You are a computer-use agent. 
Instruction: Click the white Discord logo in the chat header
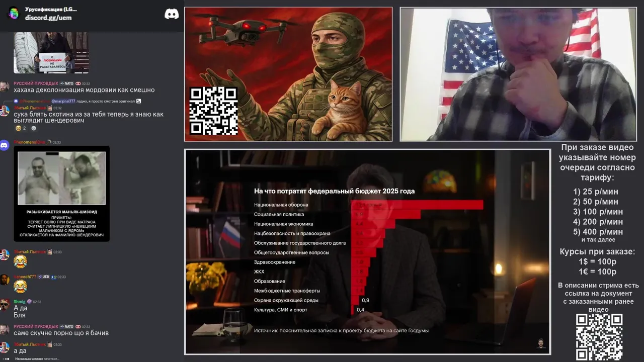click(x=172, y=14)
